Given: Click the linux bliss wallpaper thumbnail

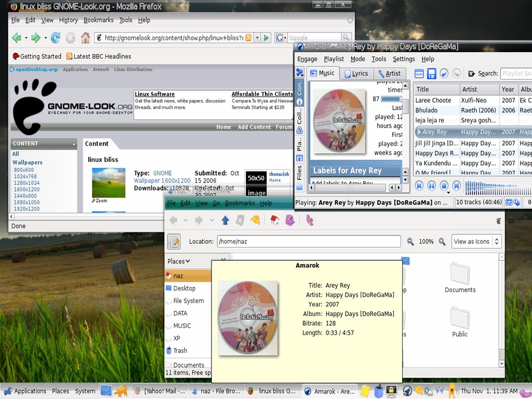Looking at the screenshot, I should point(109,182).
